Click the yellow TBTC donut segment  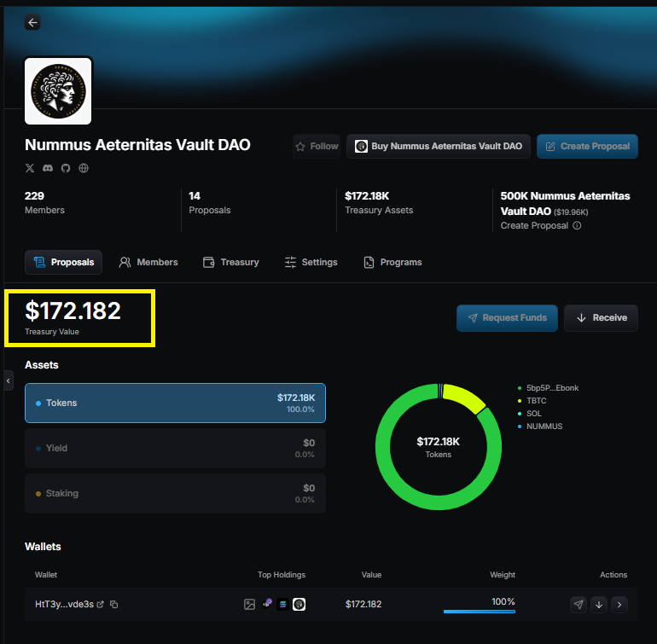tap(464, 397)
